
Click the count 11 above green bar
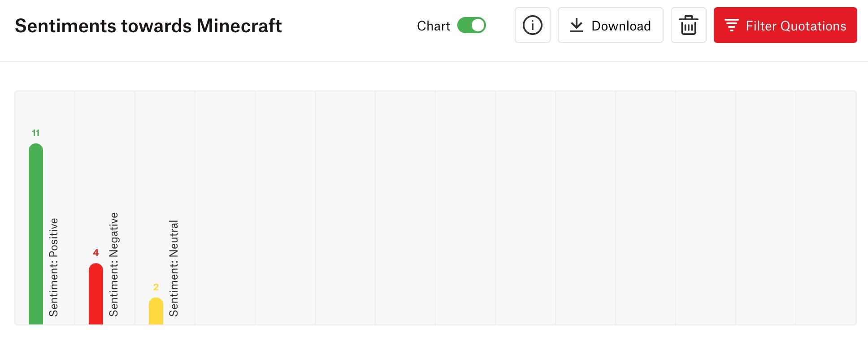[x=36, y=133]
